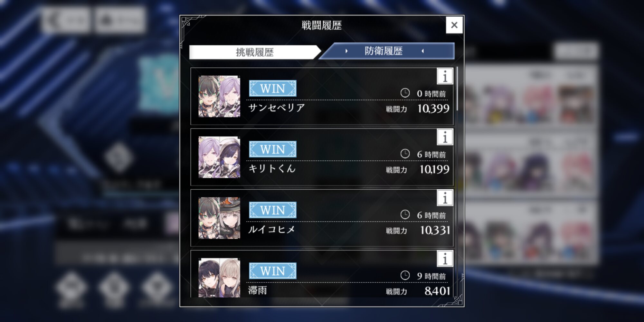The image size is (644, 322).
Task: Click the WIN badge for 滞雨
Action: point(272,271)
